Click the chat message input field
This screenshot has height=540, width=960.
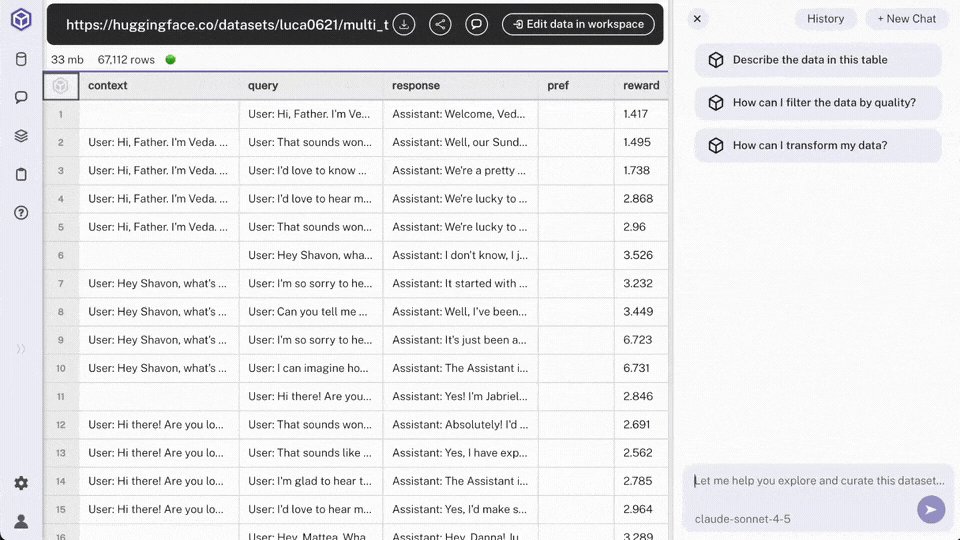[819, 481]
